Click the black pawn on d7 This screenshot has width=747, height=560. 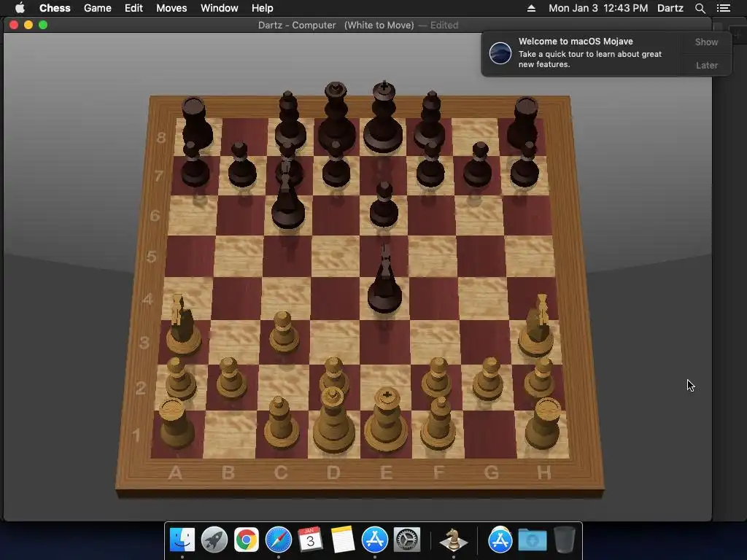pos(336,165)
